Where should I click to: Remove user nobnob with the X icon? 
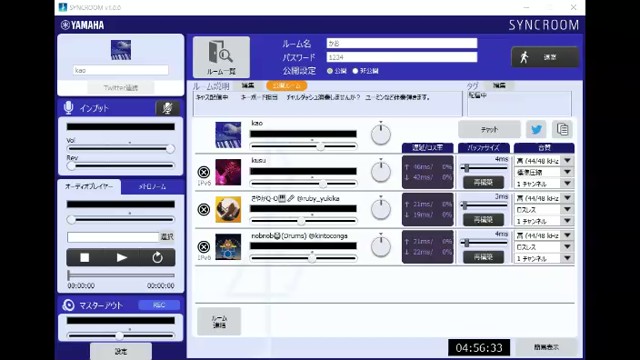pyautogui.click(x=204, y=247)
